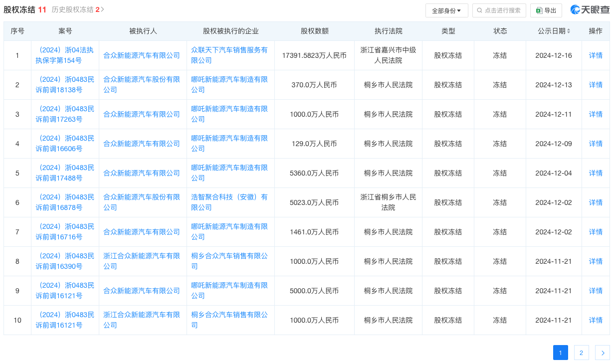Image resolution: width=614 pixels, height=364 pixels.
Task: Open 详情 for row 5
Action: click(x=596, y=173)
